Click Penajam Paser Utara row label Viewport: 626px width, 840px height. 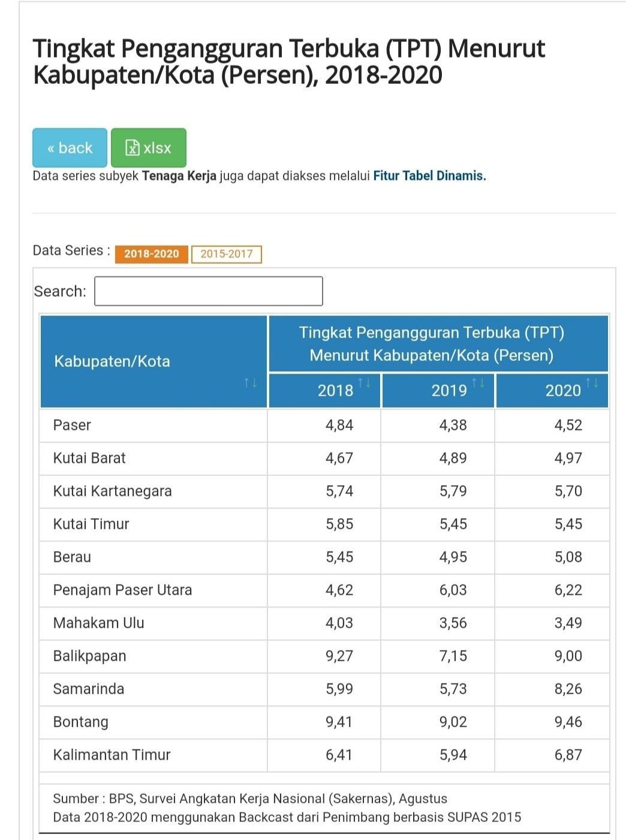(x=122, y=590)
